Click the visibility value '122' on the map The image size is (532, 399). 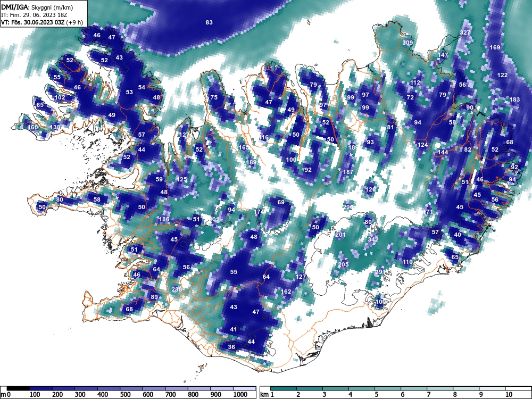(502, 75)
